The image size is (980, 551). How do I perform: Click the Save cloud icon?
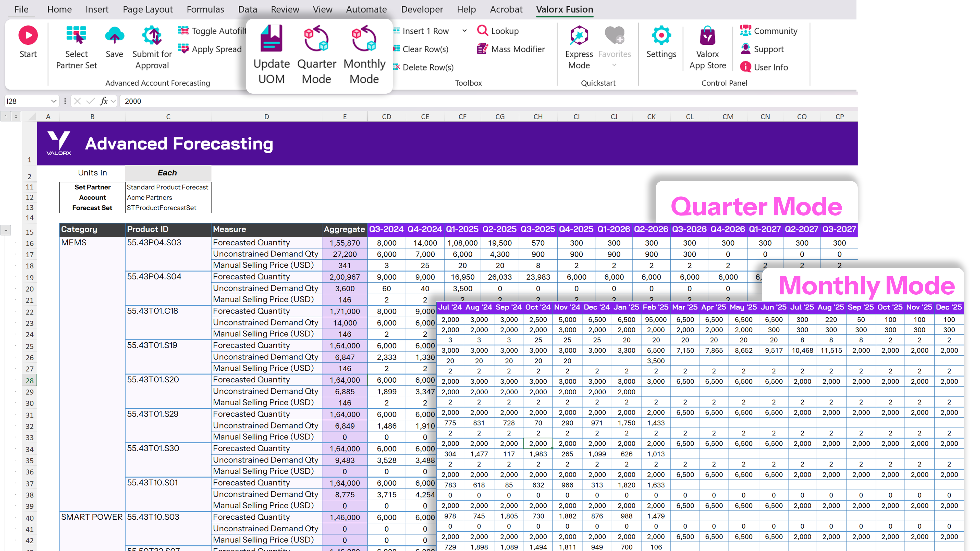pos(114,36)
